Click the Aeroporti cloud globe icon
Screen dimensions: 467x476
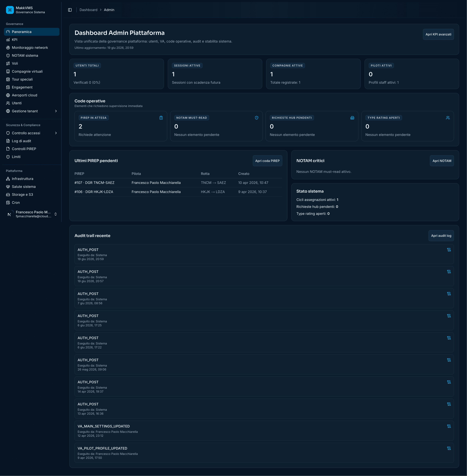[8, 95]
